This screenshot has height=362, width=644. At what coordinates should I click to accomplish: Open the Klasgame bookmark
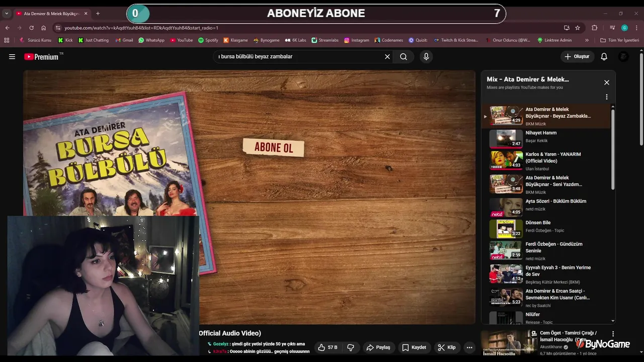click(236, 40)
